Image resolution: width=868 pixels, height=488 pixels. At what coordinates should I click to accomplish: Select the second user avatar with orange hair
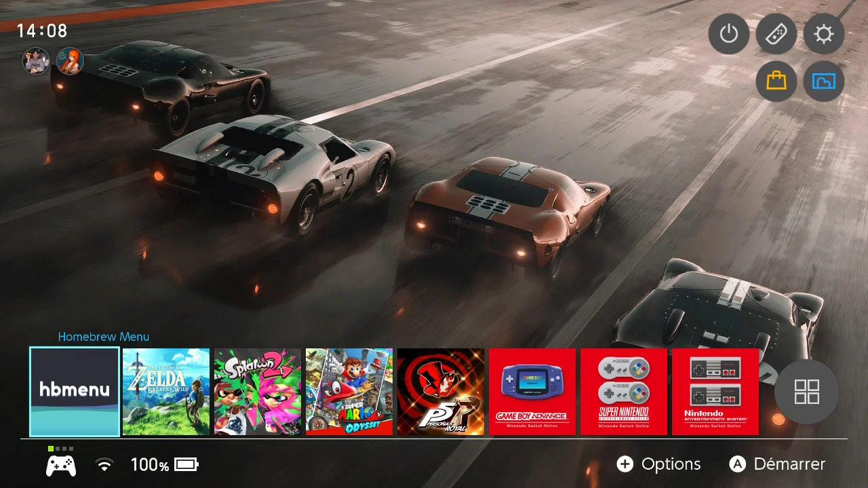click(70, 61)
